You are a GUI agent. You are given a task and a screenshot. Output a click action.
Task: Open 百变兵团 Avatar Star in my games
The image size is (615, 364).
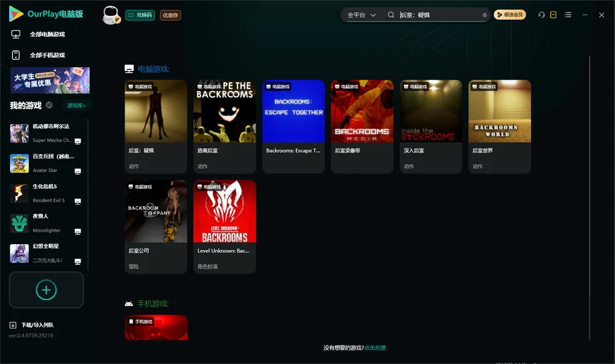click(46, 164)
